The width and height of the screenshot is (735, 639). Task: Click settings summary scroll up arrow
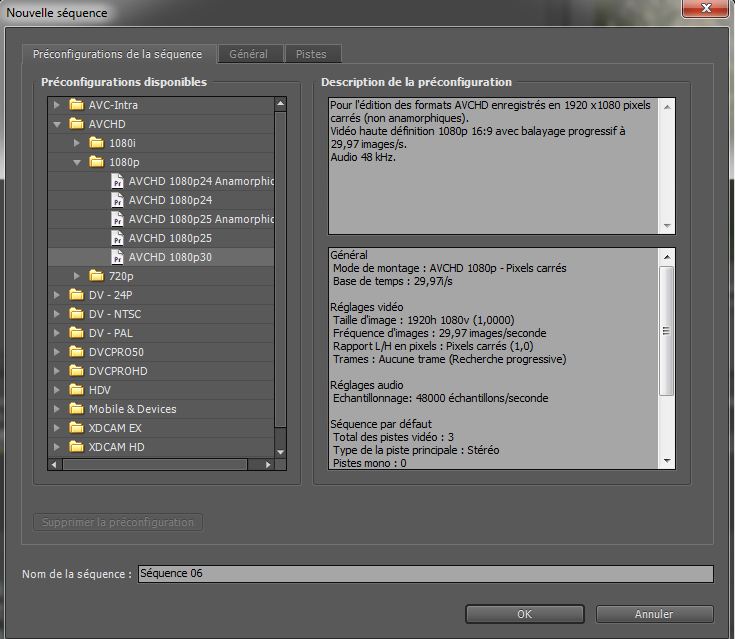pyautogui.click(x=667, y=257)
